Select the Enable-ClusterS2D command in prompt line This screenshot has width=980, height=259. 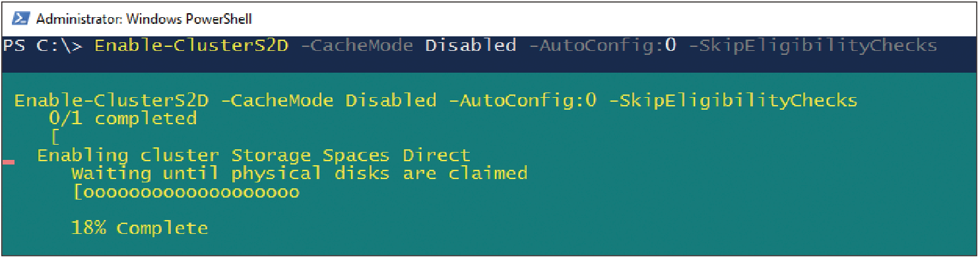tap(191, 46)
